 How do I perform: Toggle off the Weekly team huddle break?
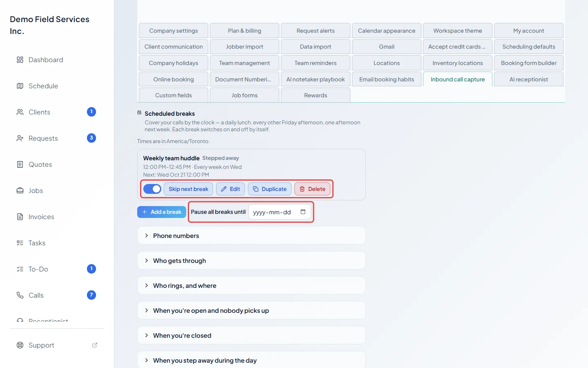pyautogui.click(x=152, y=189)
